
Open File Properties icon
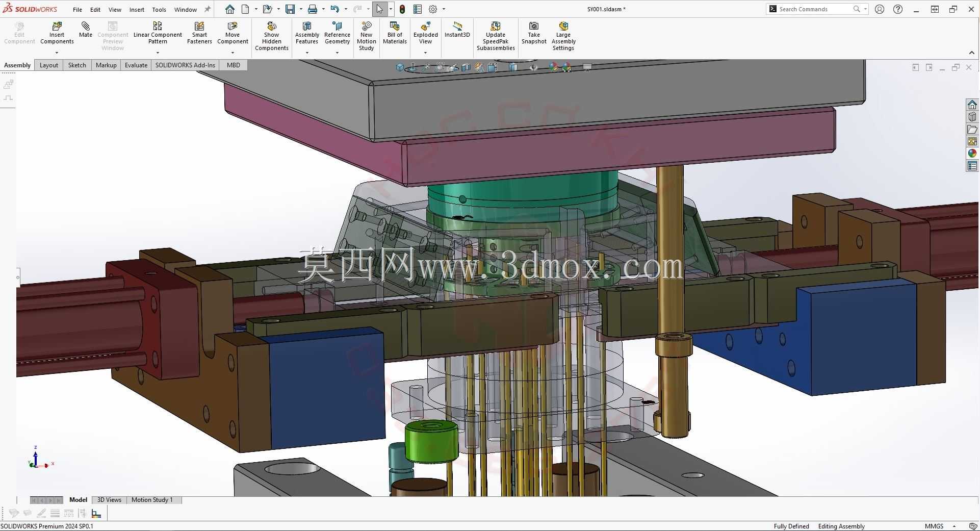418,9
